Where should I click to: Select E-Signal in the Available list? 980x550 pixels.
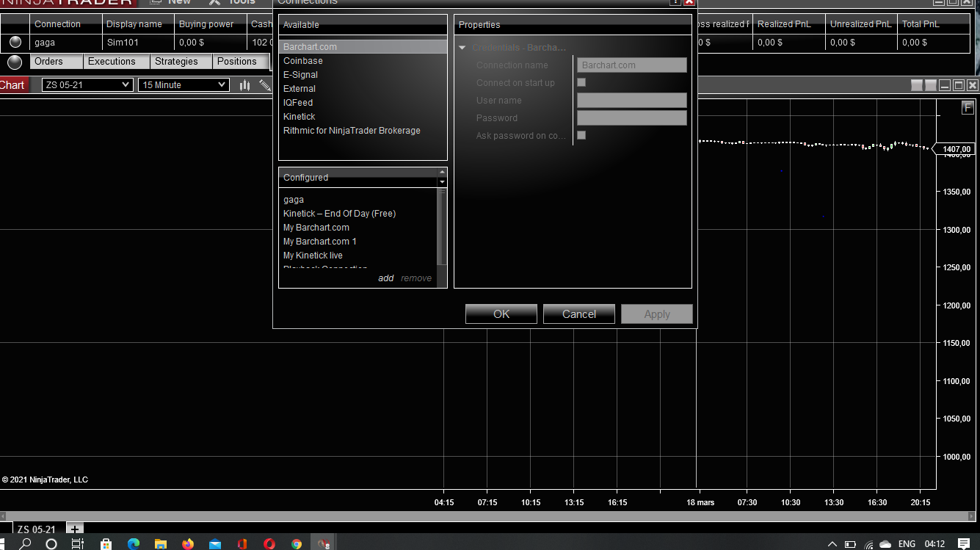363,75
